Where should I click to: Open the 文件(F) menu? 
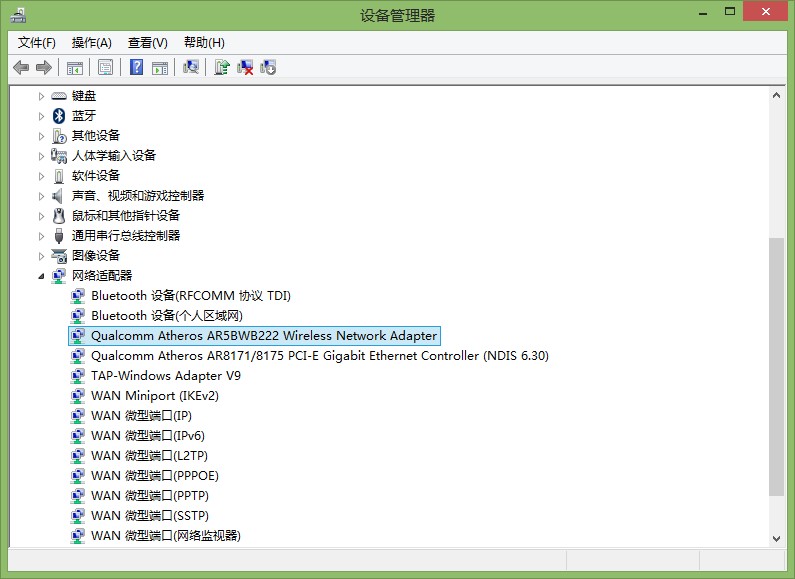coord(37,43)
